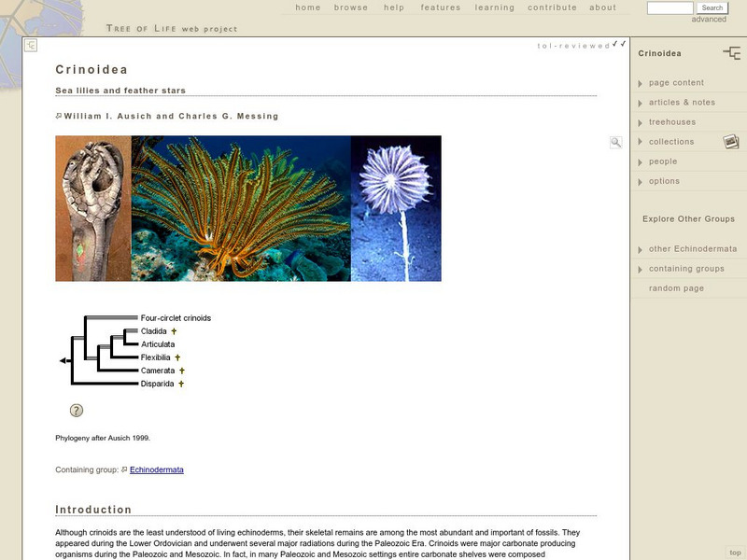
Task: Click the Explore Other Groups heading
Action: (688, 219)
